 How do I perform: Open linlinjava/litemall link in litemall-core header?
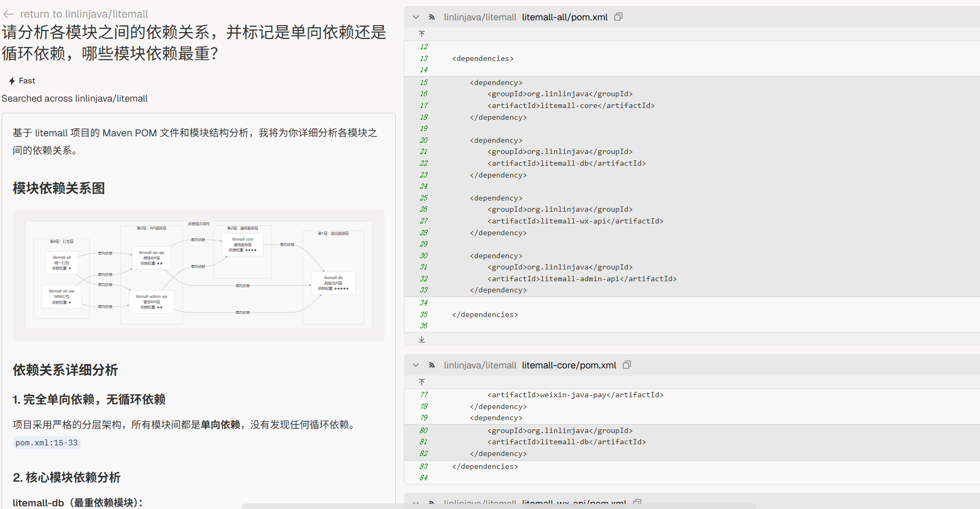point(480,365)
